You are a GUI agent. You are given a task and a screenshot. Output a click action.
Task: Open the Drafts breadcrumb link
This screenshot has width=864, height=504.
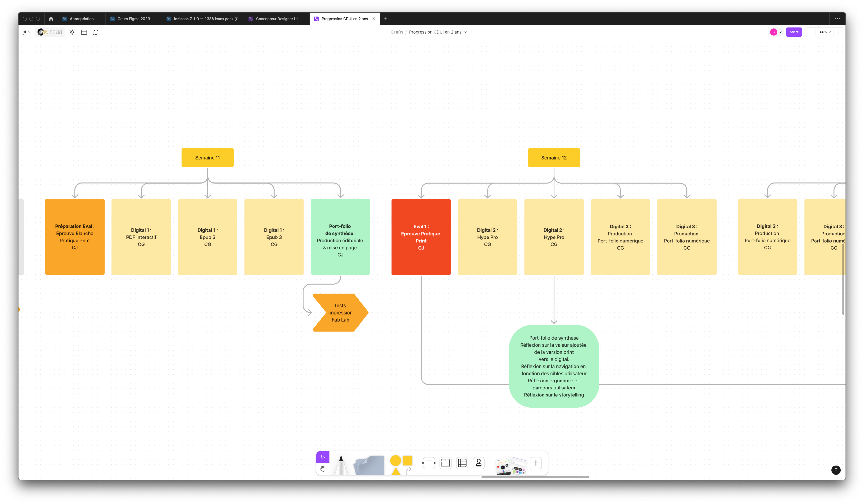point(397,32)
